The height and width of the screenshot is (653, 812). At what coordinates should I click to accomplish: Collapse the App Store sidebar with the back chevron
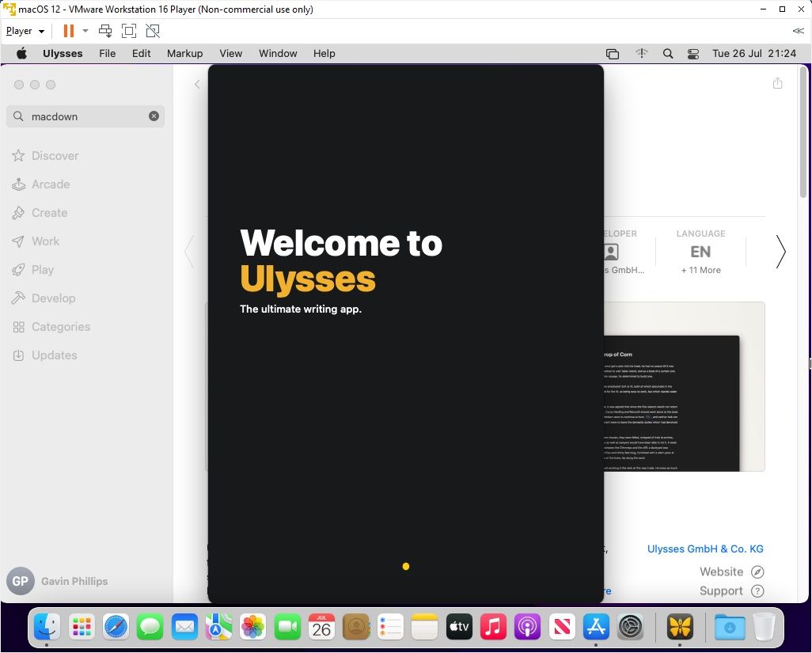point(197,83)
